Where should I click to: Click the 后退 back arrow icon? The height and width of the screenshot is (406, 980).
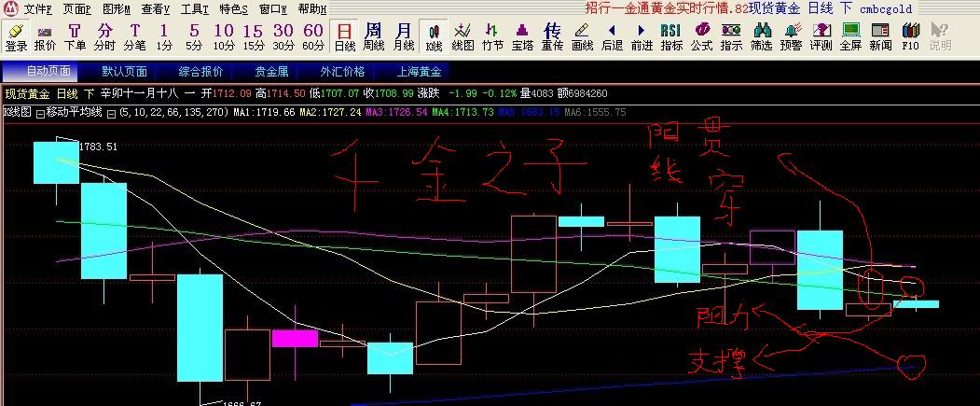click(612, 37)
